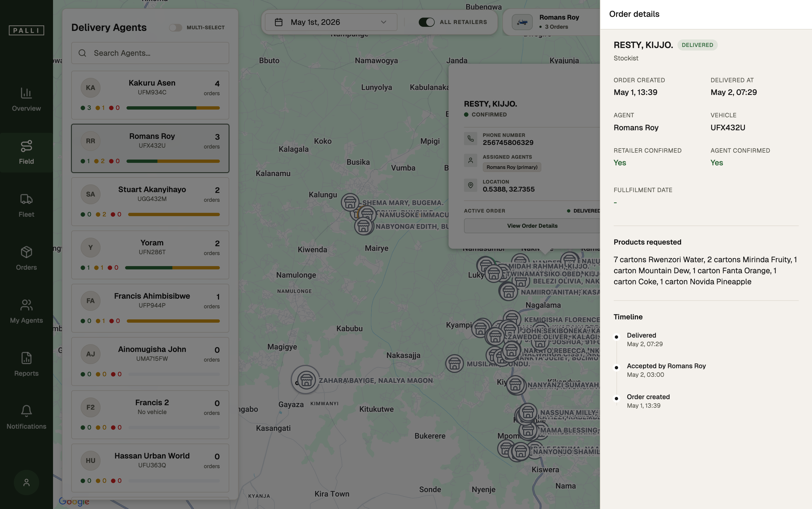This screenshot has width=812, height=509.
Task: Select agent card Hassan Urban World
Action: 150,468
